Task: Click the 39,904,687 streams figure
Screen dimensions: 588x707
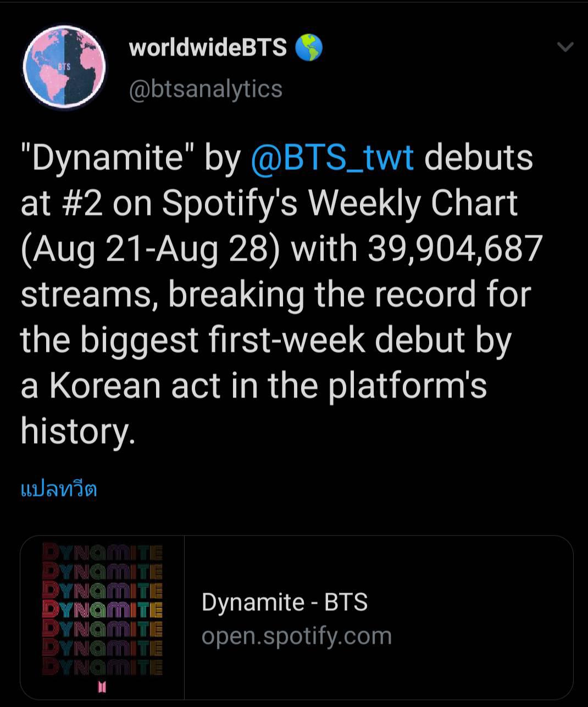Action: point(455,248)
